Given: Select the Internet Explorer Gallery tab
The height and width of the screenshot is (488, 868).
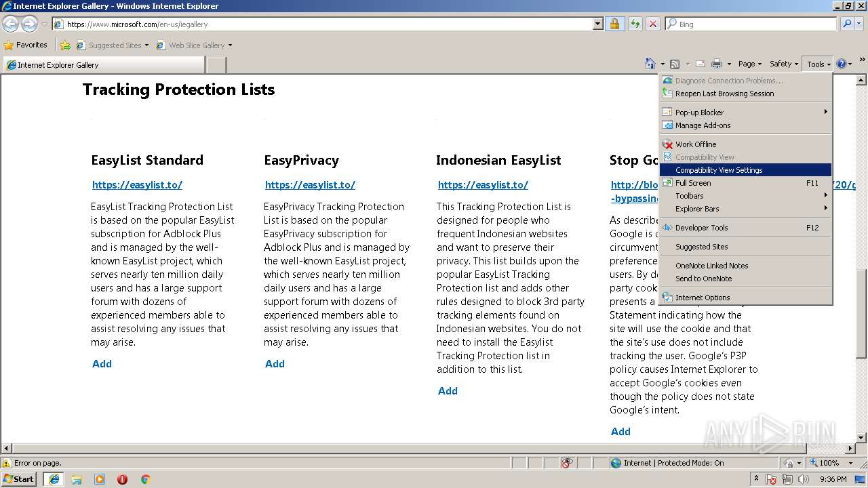Looking at the screenshot, I should pos(103,65).
